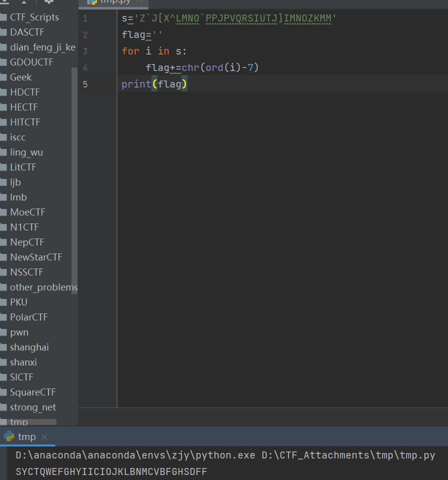Open project panel settings gear
Screen dimensions: 448x480
[x=48, y=1]
